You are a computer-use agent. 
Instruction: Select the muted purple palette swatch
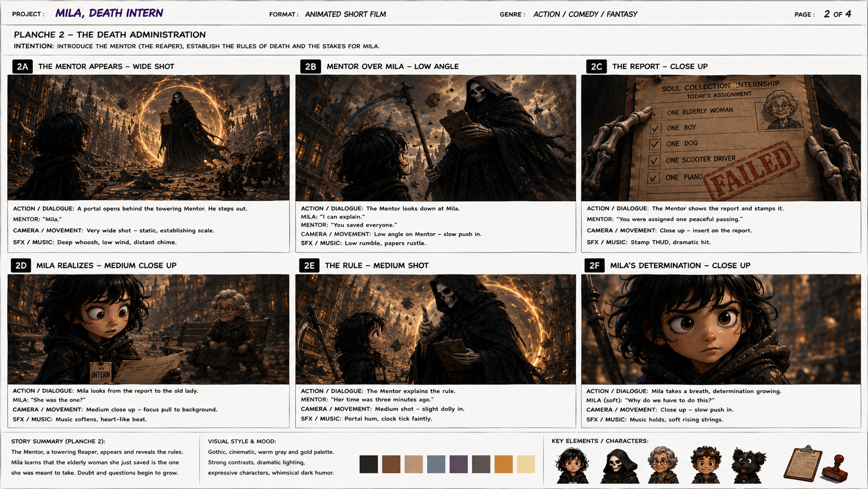(458, 464)
